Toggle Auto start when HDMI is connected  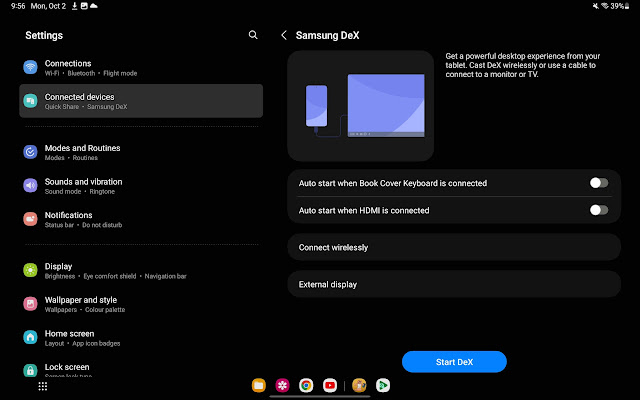click(599, 210)
